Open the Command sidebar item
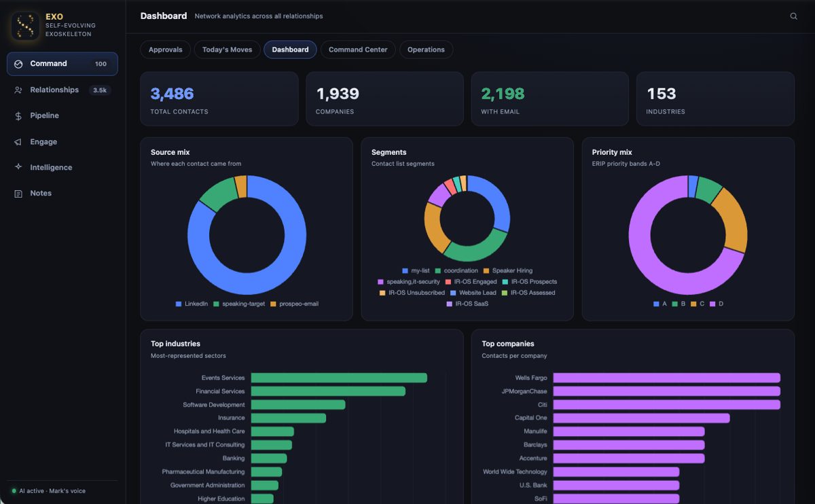 [x=62, y=64]
